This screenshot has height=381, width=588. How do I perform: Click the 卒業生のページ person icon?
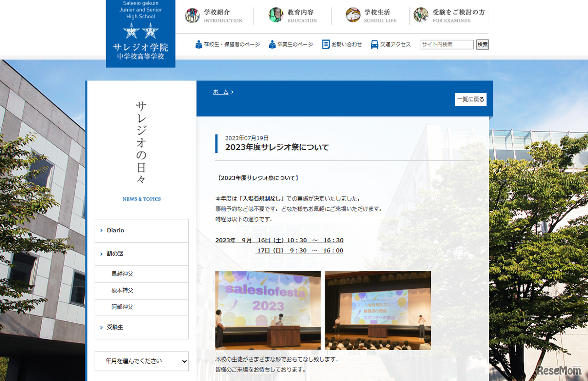(272, 45)
